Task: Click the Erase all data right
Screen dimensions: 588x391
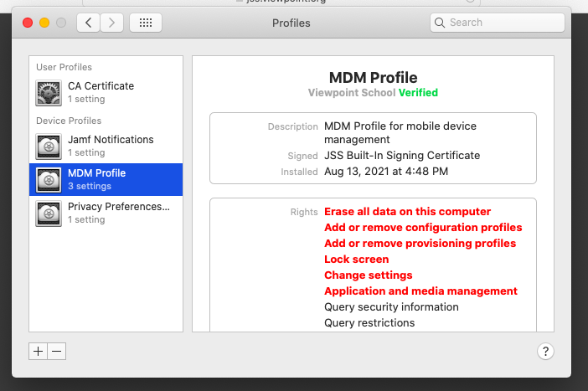Action: (407, 212)
